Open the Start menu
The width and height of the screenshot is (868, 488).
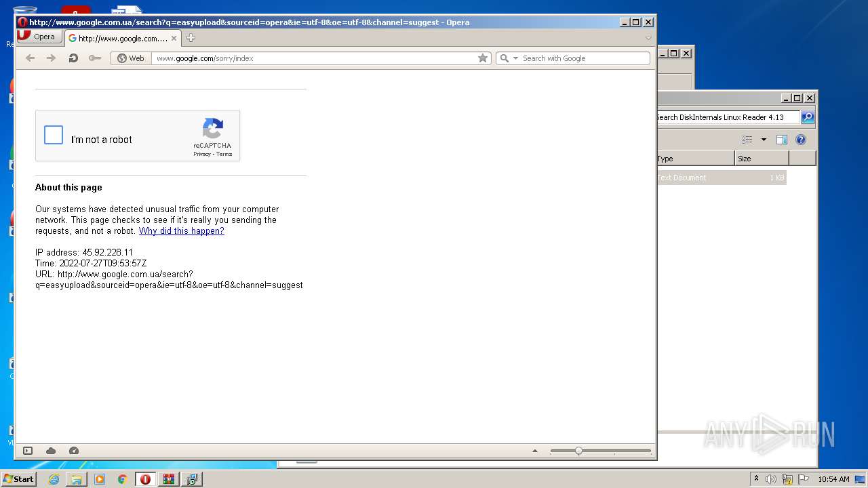(18, 479)
